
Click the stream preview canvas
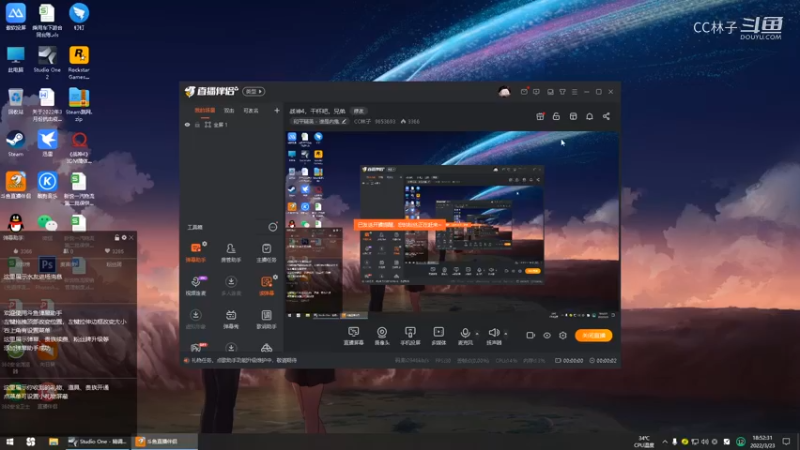pyautogui.click(x=452, y=225)
